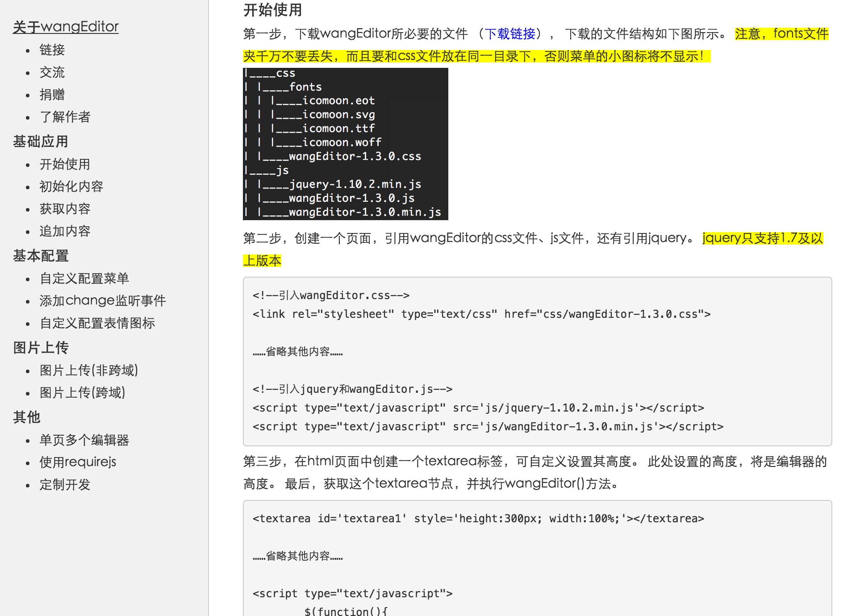Open 添加change监听事件 sidebar link

point(103,301)
